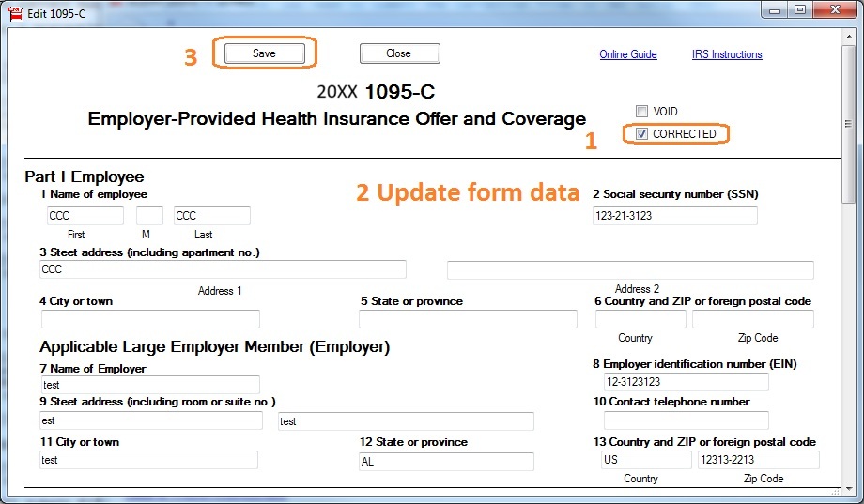This screenshot has height=504, width=864.
Task: Uncheck the CORRECTED checkbox
Action: [641, 134]
